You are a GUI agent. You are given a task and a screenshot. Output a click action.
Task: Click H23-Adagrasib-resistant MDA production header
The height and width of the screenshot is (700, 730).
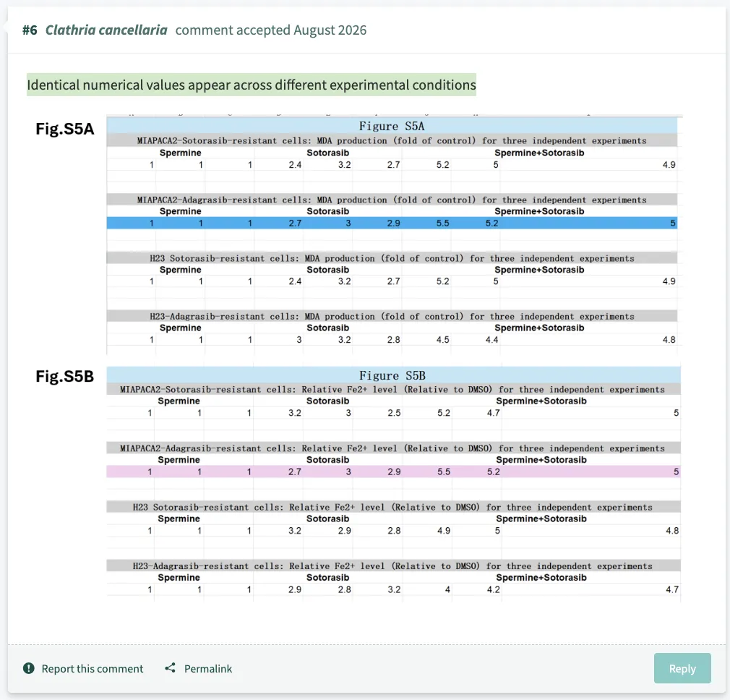click(392, 317)
